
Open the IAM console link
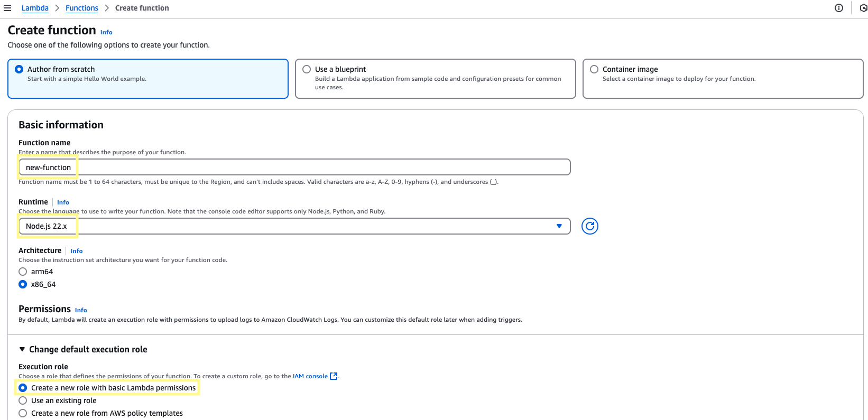[x=310, y=376]
